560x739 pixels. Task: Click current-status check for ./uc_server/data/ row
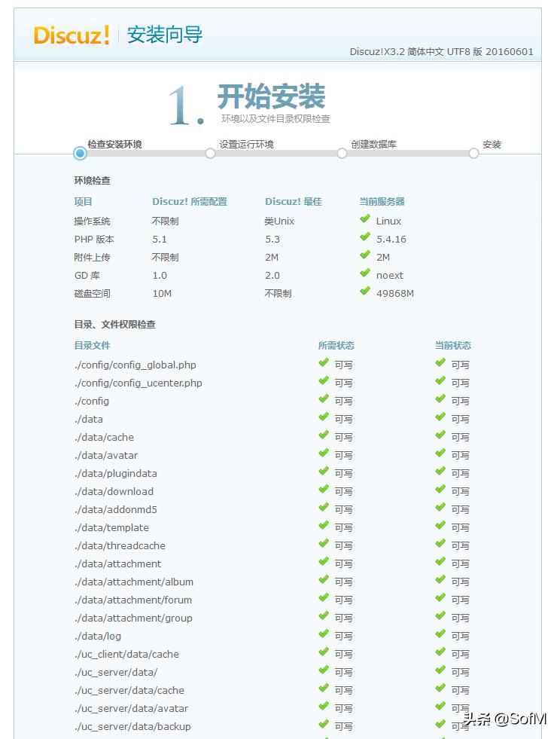coord(440,670)
